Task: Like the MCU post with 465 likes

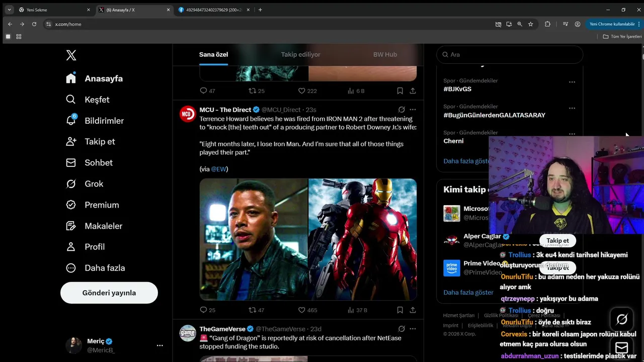Action: click(307, 310)
